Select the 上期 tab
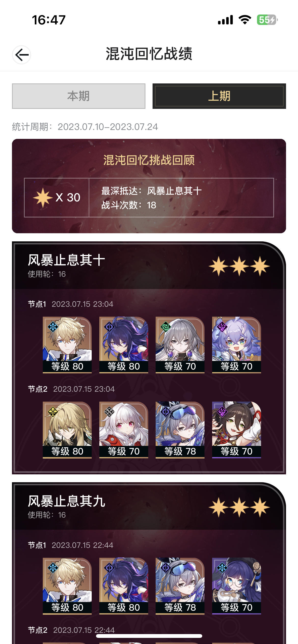The image size is (298, 644). point(219,96)
